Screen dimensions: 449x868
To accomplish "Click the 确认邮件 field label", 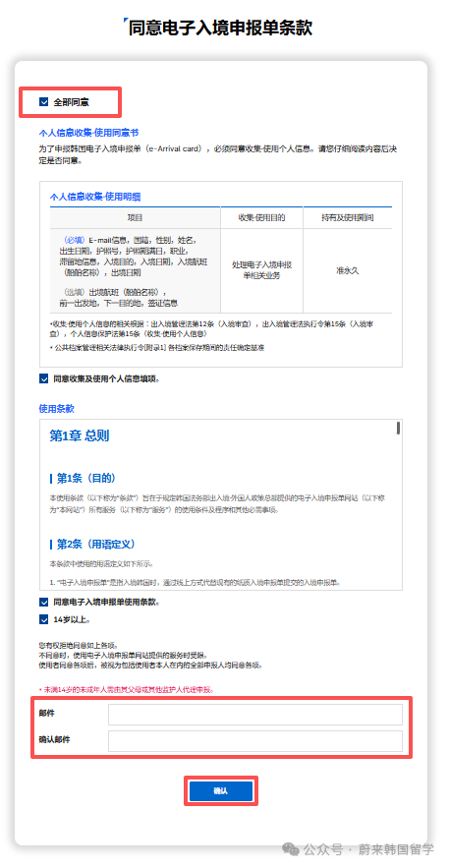I will tap(54, 740).
